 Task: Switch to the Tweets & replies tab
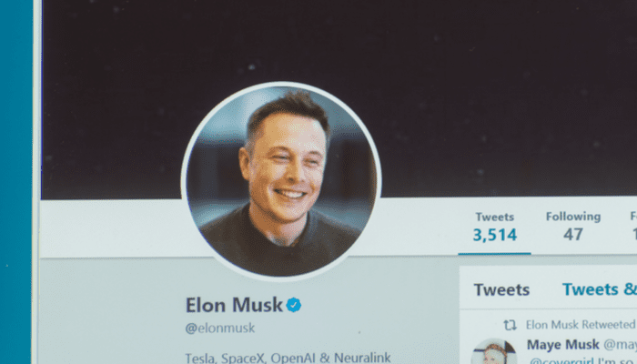(599, 289)
